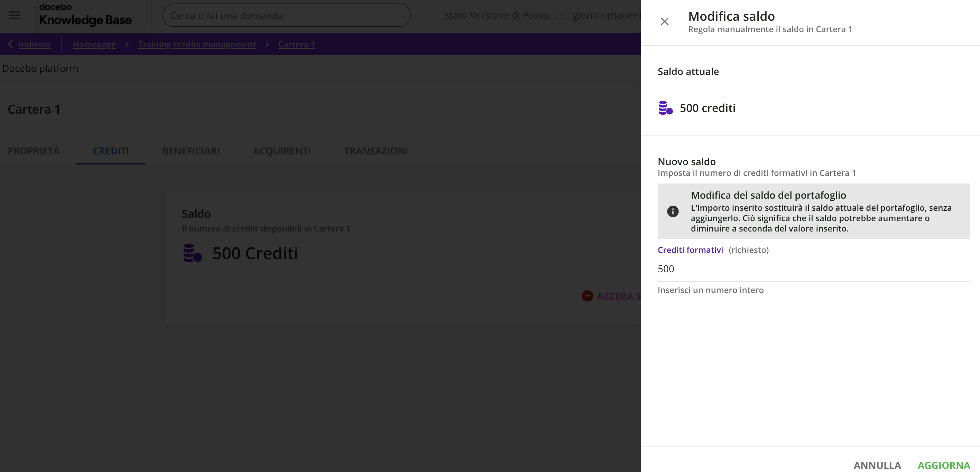Image resolution: width=980 pixels, height=472 pixels.
Task: Click the Indietro back link
Action: pyautogui.click(x=34, y=44)
